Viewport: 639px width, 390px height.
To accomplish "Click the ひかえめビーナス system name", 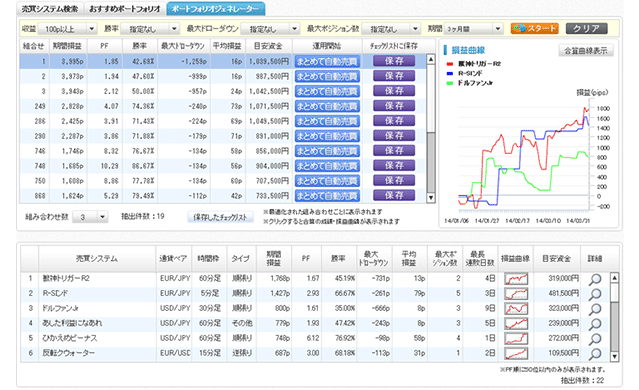I will pos(70,338).
